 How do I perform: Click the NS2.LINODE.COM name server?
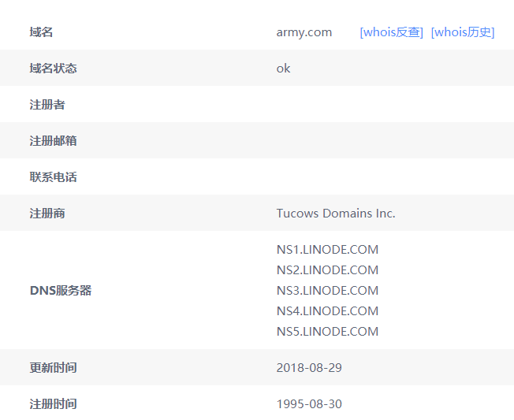(327, 270)
